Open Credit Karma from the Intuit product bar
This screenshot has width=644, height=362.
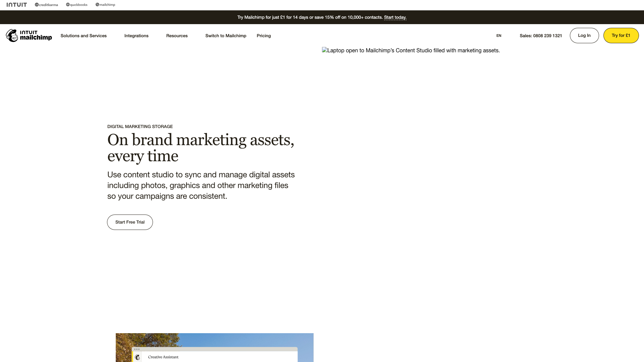coord(46,5)
